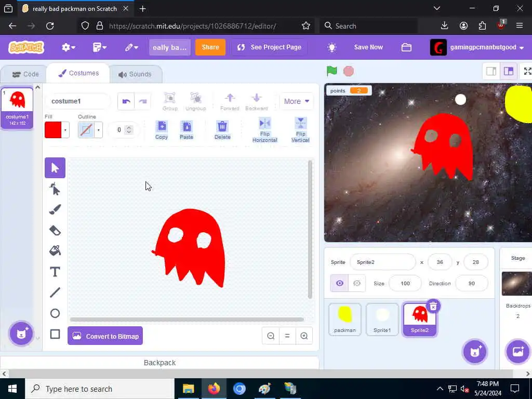Select the Brush tool
This screenshot has height=399, width=532.
point(55,210)
